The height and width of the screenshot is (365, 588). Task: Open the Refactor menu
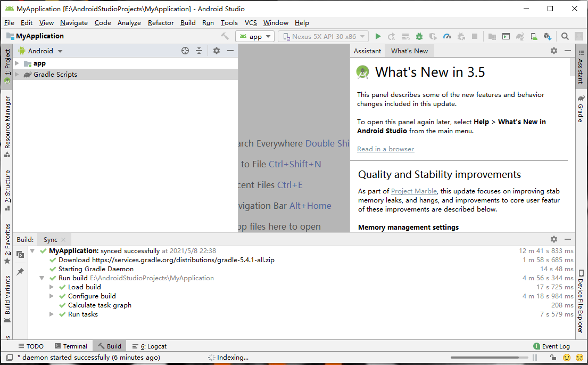click(161, 23)
